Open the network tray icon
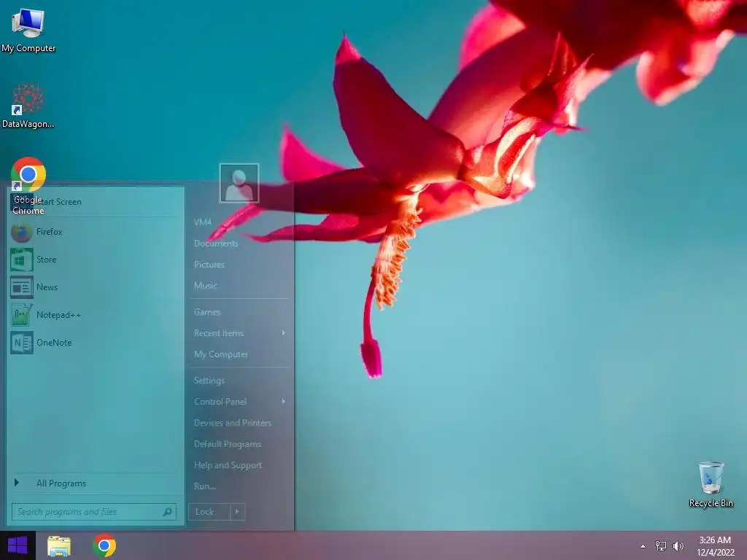Image resolution: width=747 pixels, height=560 pixels. tap(661, 546)
